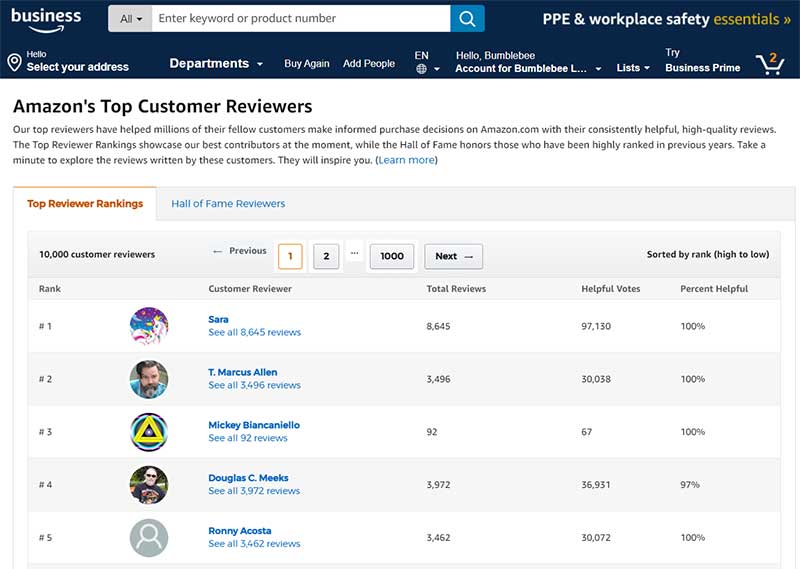Image resolution: width=800 pixels, height=569 pixels.
Task: Click the Customer Reviewer column header
Action: [250, 289]
